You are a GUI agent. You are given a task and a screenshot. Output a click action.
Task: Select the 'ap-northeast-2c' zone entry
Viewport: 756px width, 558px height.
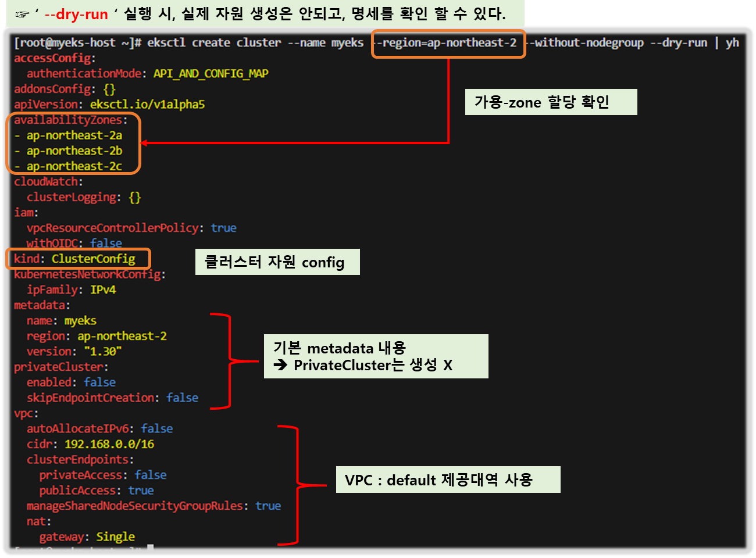point(74,166)
